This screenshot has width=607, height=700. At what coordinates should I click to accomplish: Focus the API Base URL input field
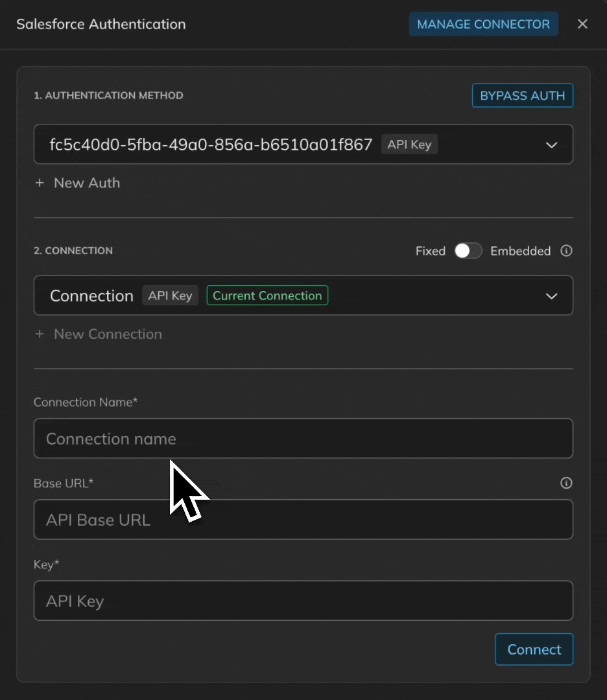click(303, 520)
